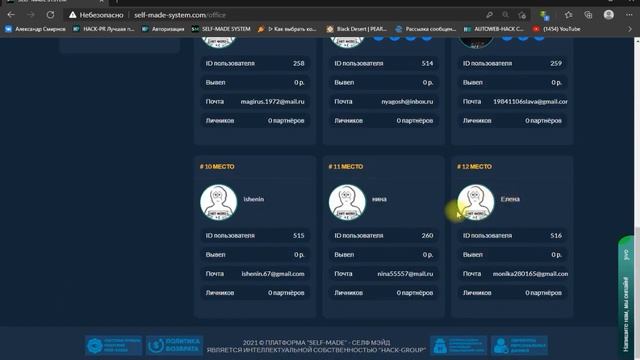640x360 pixels.
Task: Click the Личников row of user 514
Action: tap(384, 120)
